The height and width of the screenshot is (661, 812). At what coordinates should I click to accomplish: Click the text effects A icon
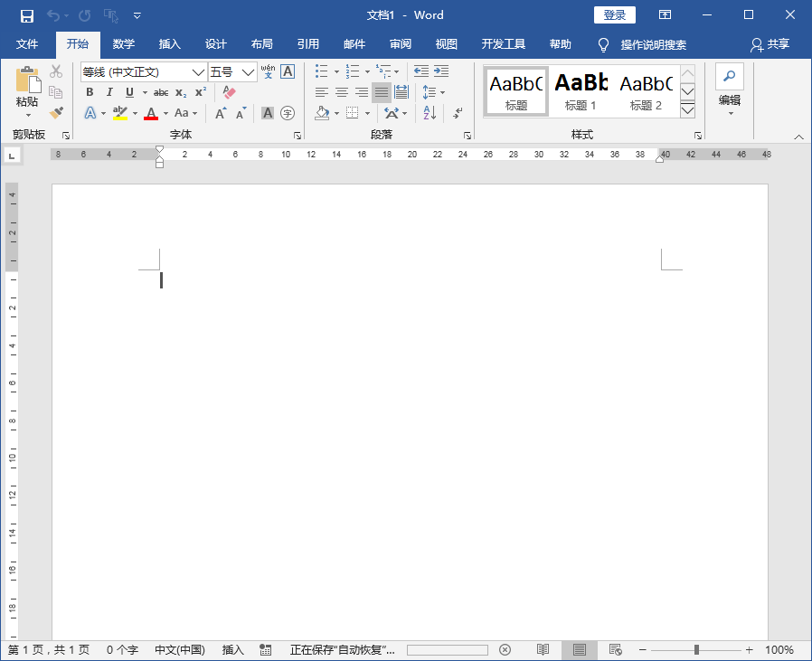[90, 113]
